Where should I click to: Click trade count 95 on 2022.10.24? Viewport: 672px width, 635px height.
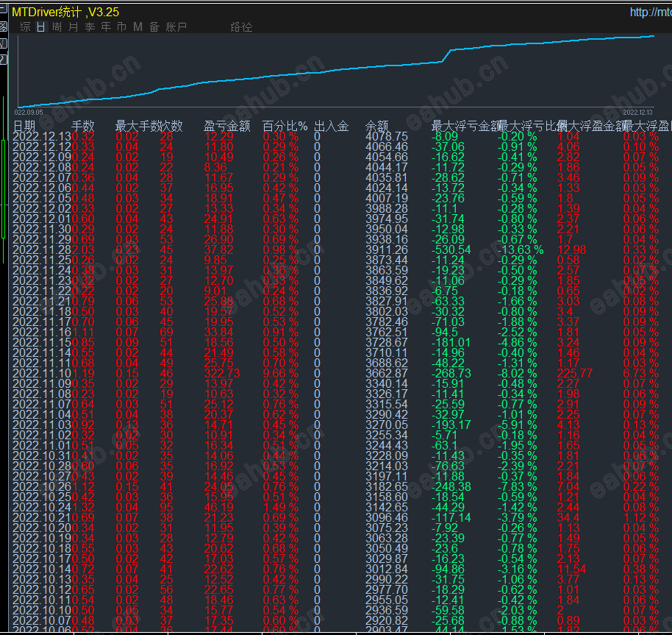(166, 508)
